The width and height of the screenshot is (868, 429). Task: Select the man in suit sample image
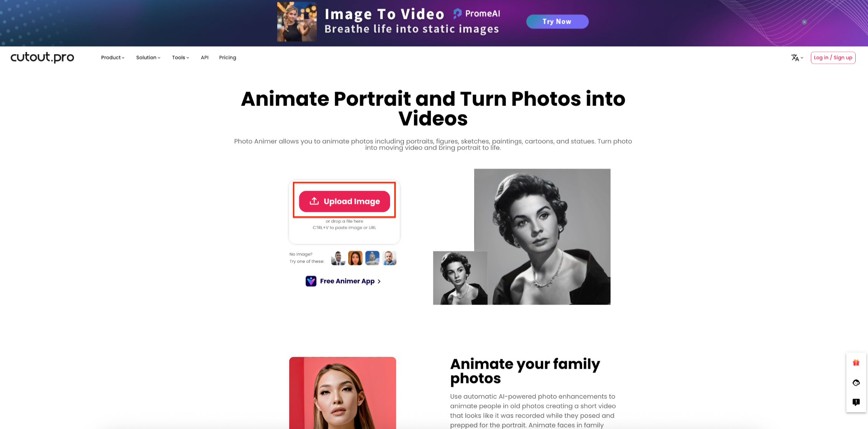pos(337,258)
